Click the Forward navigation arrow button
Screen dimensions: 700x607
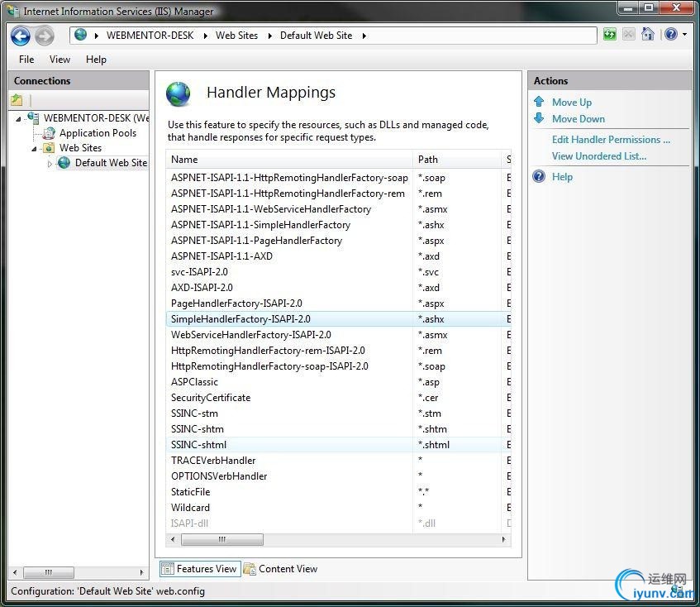(44, 36)
